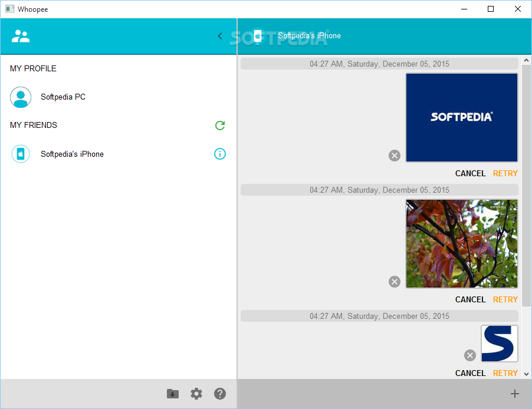This screenshot has width=532, height=409.
Task: Remove the autumn leaves image transfer
Action: click(394, 282)
